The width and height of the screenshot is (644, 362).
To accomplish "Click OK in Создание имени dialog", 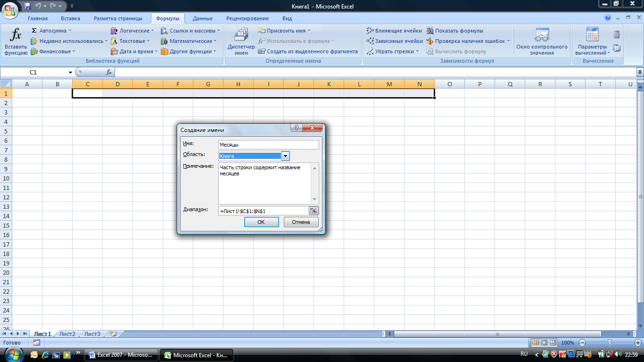I will 261,222.
